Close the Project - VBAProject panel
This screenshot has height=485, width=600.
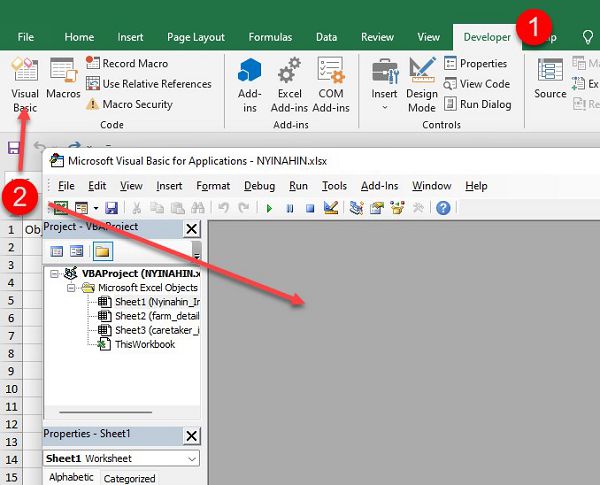click(x=191, y=229)
